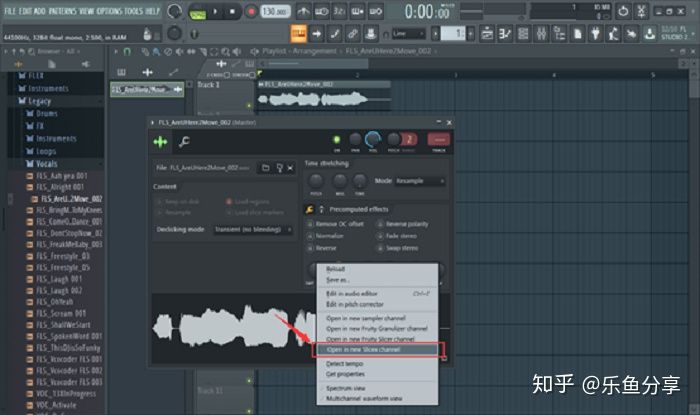Select the Playlist mute tool icon

click(179, 52)
